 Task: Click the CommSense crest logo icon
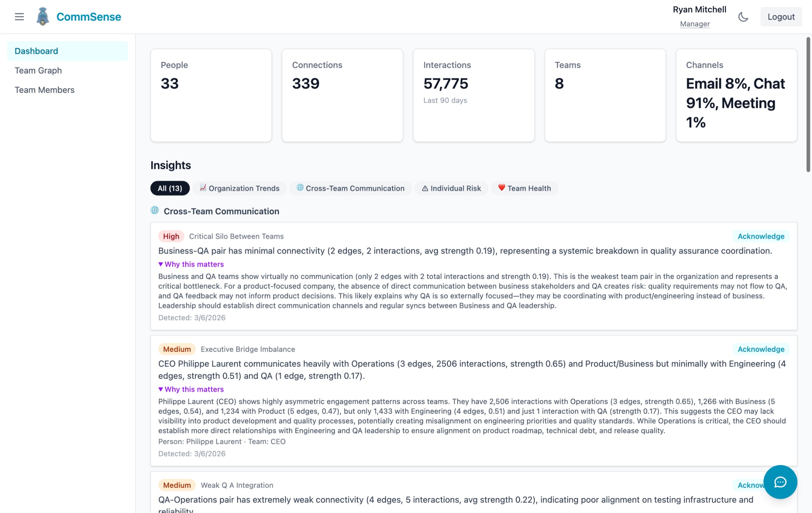[43, 16]
